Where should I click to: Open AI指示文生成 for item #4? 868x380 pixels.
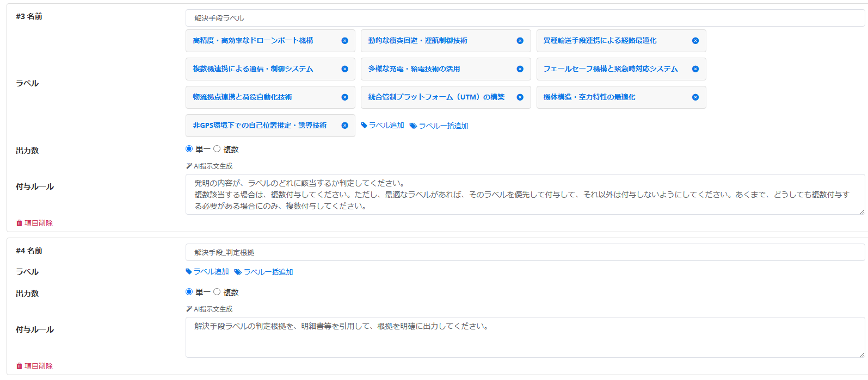210,309
